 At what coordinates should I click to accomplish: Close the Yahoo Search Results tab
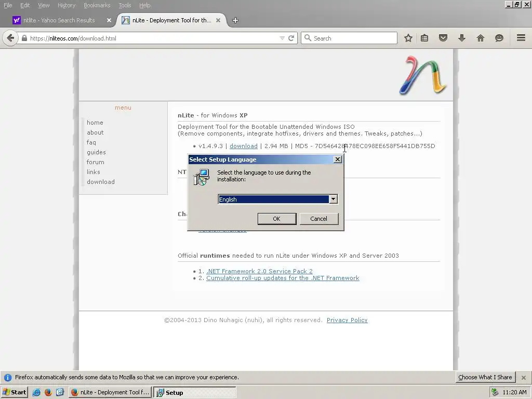109,20
